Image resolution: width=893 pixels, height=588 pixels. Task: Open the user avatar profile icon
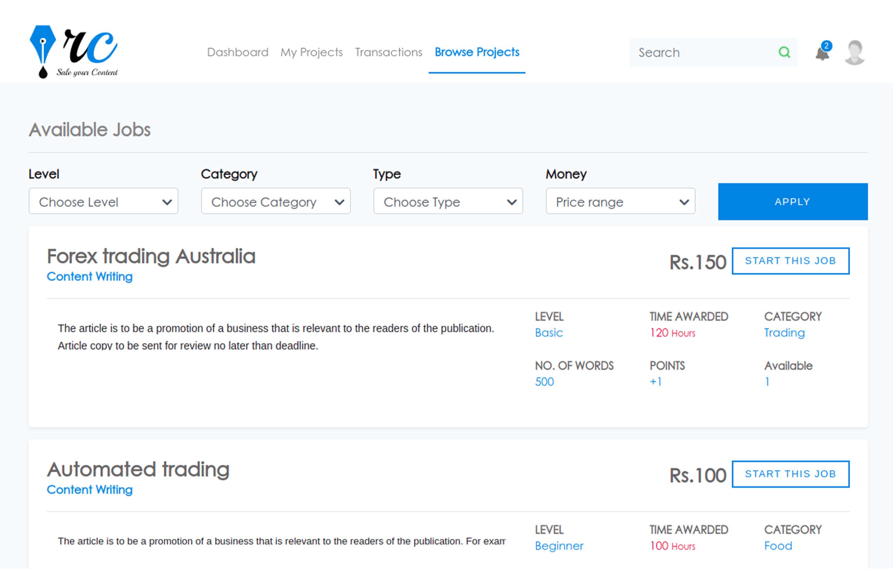(854, 52)
